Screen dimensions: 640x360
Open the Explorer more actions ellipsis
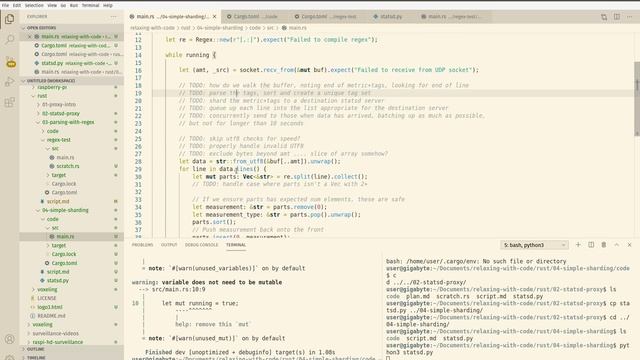[113, 16]
